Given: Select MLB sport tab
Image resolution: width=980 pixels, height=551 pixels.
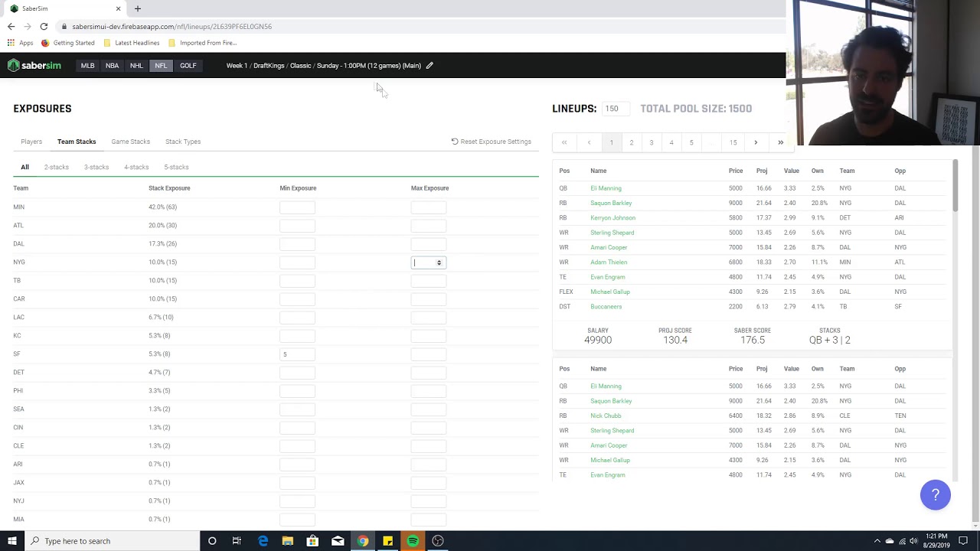Looking at the screenshot, I should tap(88, 66).
